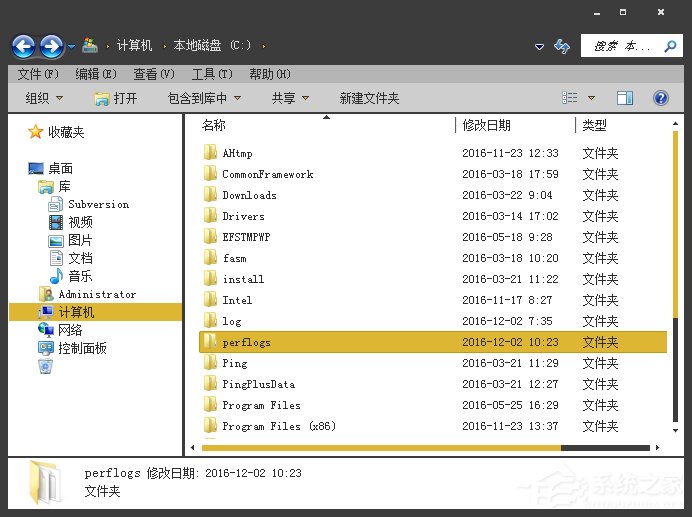692x517 pixels.
Task: Expand the 包含到库中 dropdown
Action: coord(204,98)
